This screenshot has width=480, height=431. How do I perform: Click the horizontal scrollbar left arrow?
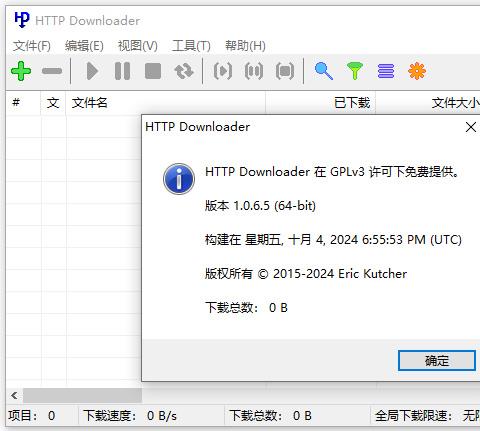coord(14,396)
